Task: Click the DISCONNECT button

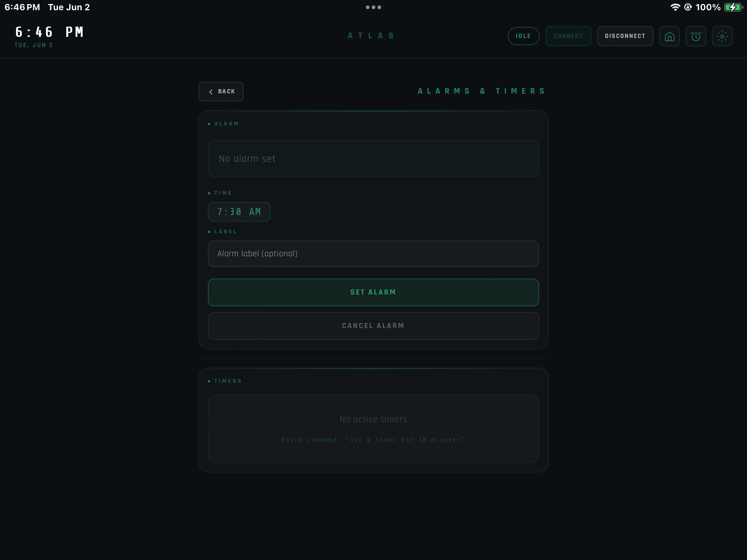Action: (625, 36)
